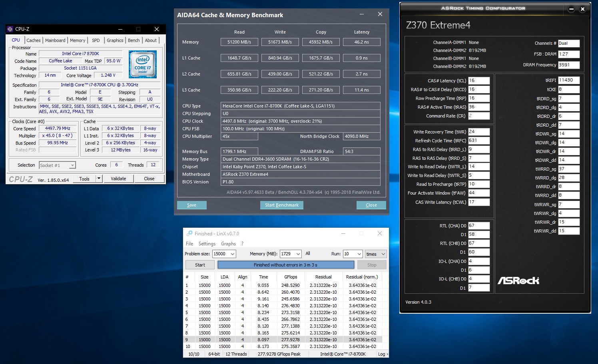The height and width of the screenshot is (364, 598).
Task: Click the Time column header in LinX
Action: click(x=263, y=277)
